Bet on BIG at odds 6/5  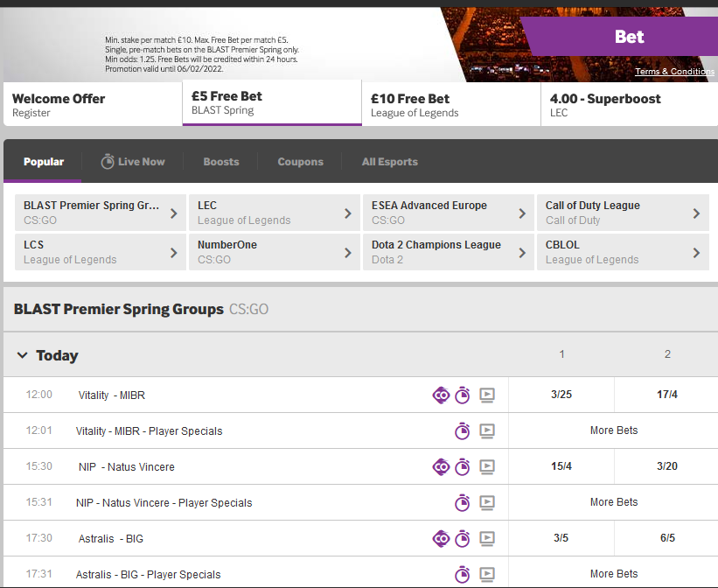tap(666, 538)
